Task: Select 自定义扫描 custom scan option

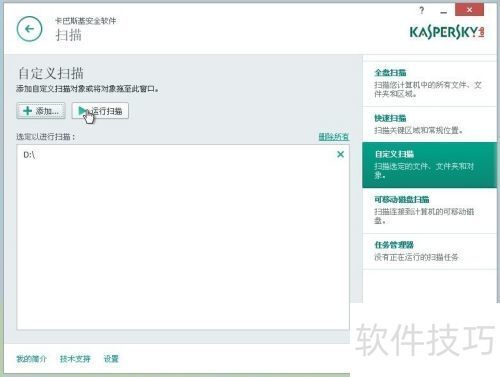Action: click(429, 165)
